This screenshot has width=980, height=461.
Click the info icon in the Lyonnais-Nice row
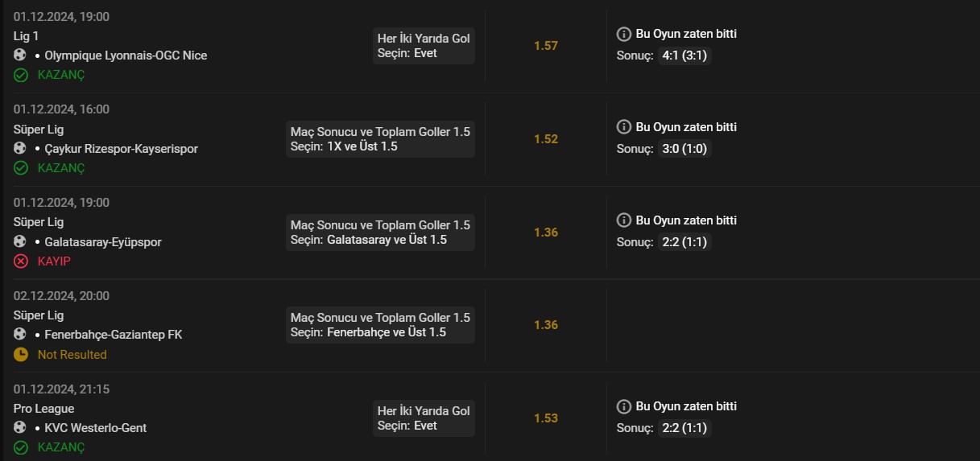point(623,34)
